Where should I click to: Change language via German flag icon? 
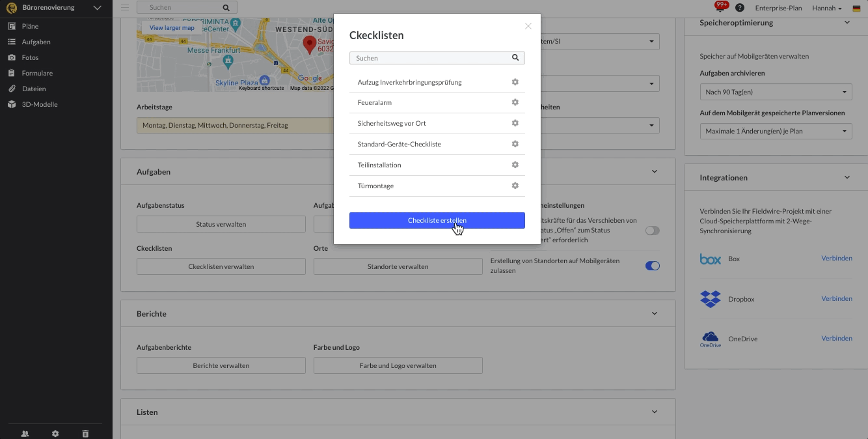click(x=856, y=8)
